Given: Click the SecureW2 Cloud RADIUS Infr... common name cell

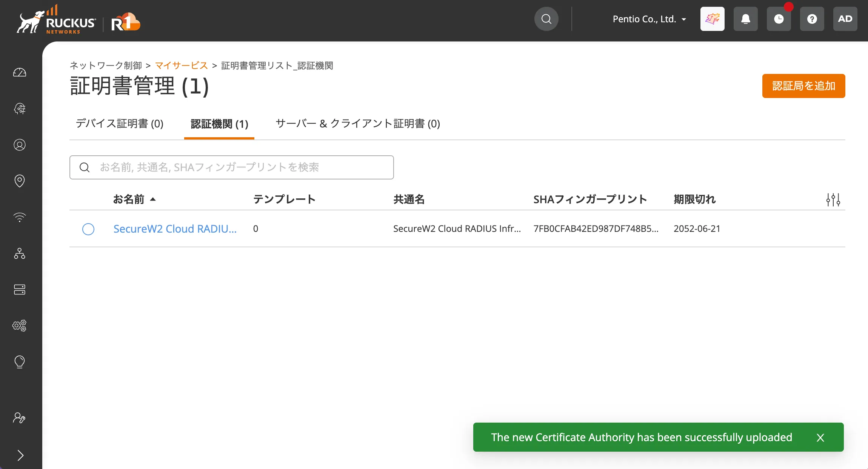Looking at the screenshot, I should pos(457,229).
